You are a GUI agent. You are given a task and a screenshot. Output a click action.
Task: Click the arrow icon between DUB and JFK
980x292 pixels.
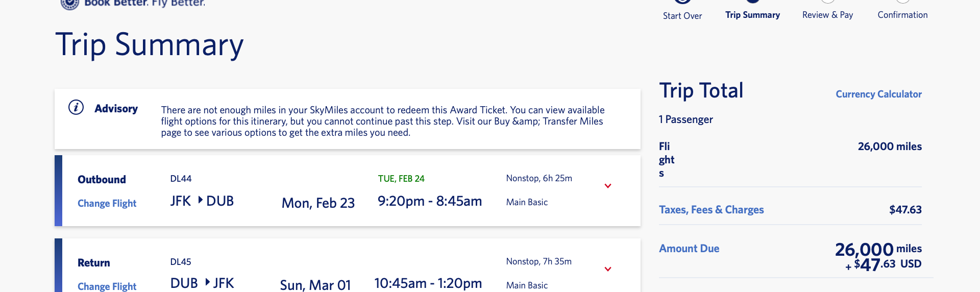[x=207, y=282]
